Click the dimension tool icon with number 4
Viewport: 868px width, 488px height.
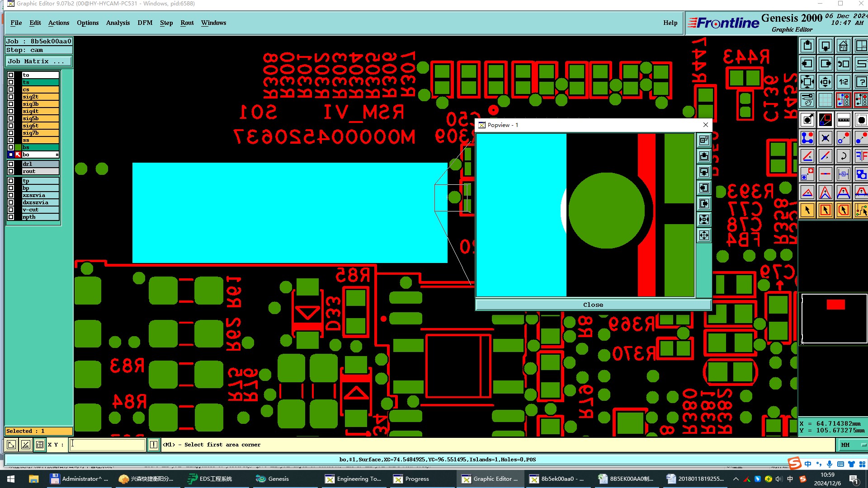844,174
